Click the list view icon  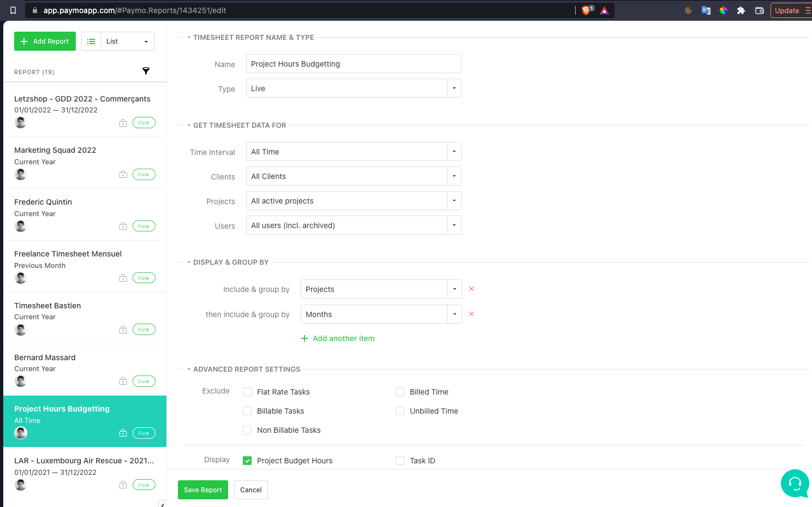tap(91, 41)
